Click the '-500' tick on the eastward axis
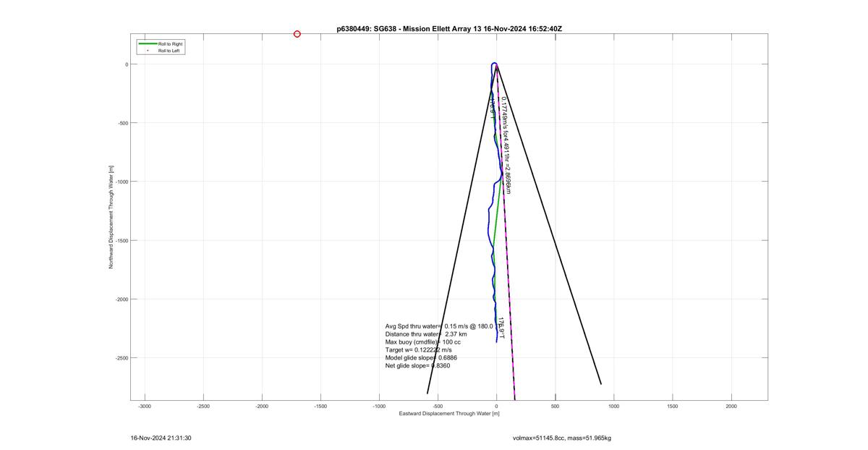This screenshot has height=450, width=868. click(x=438, y=407)
